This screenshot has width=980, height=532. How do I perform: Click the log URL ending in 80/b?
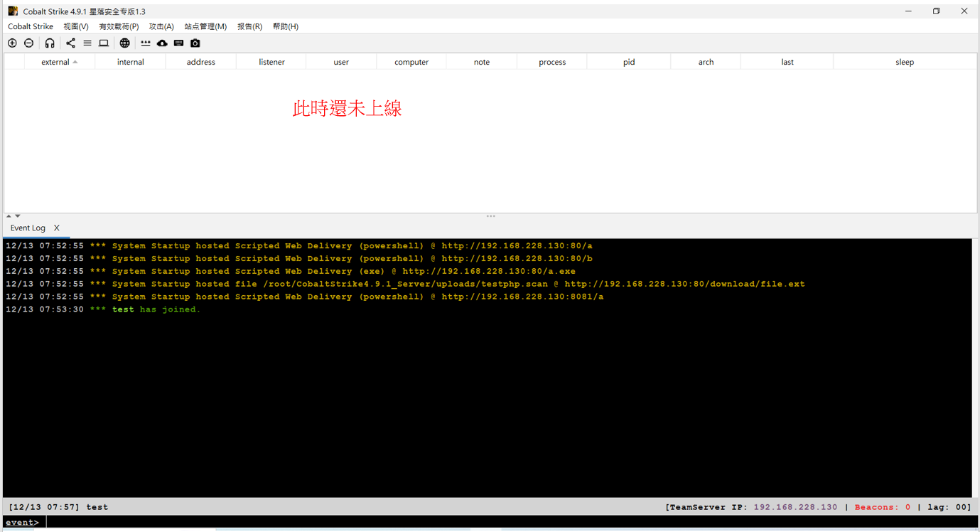[517, 258]
